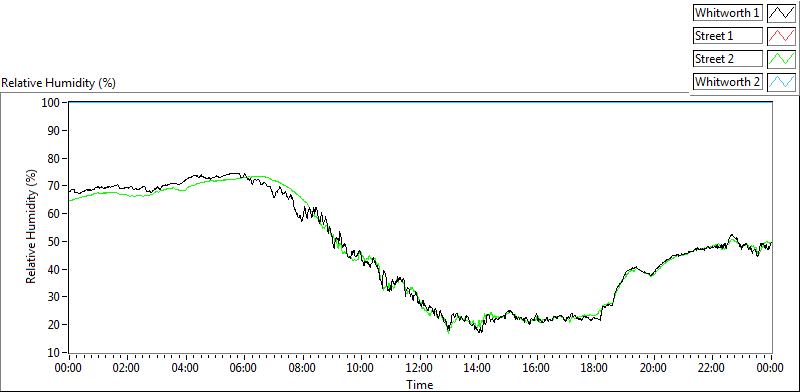Select the Street 1 legend label
Image resolution: width=800 pixels, height=392 pixels.
tap(728, 36)
